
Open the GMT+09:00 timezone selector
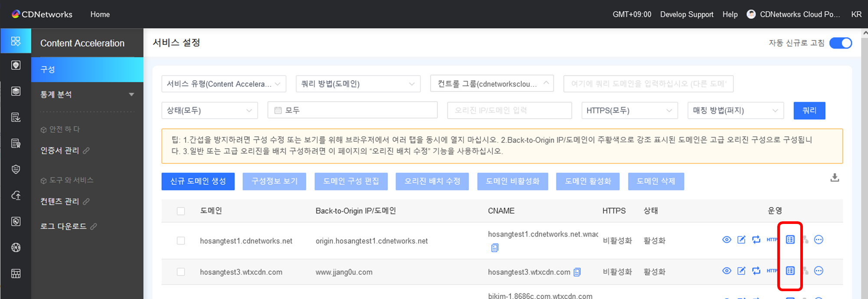tap(632, 14)
